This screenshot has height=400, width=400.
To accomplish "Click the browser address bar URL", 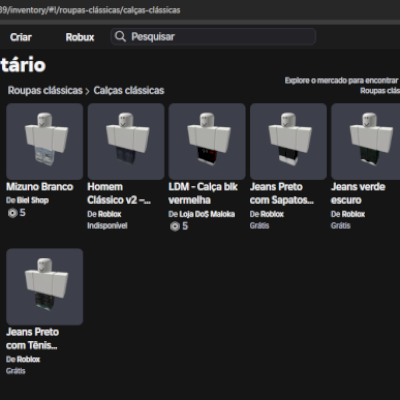I will 90,10.
